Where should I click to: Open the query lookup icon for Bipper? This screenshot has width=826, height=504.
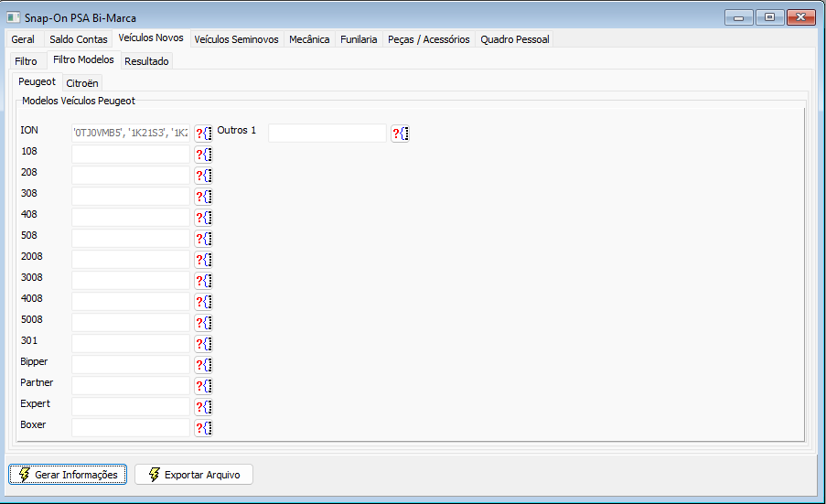coord(203,365)
